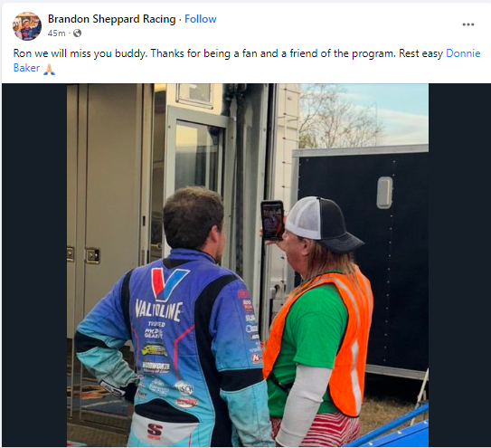Click the dark letterbox area left of photo
Viewport: 491px width, 448px height.
(x=34, y=265)
